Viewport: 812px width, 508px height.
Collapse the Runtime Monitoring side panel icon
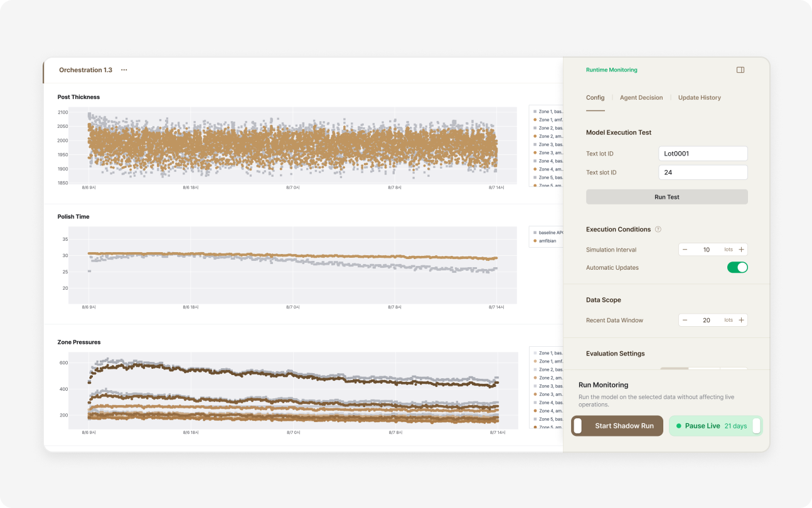click(x=740, y=70)
